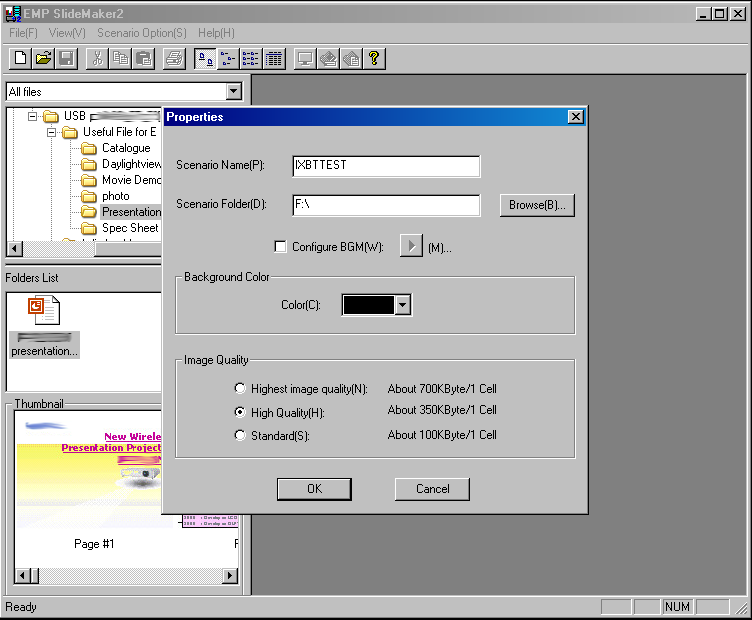Click the Ready status bar text
Screen dimensions: 752x620
click(x=21, y=607)
